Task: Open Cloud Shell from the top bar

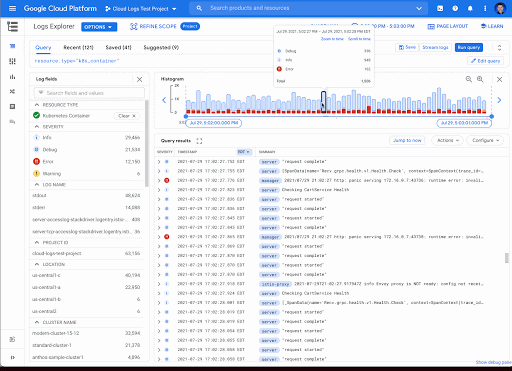Action: pyautogui.click(x=440, y=8)
